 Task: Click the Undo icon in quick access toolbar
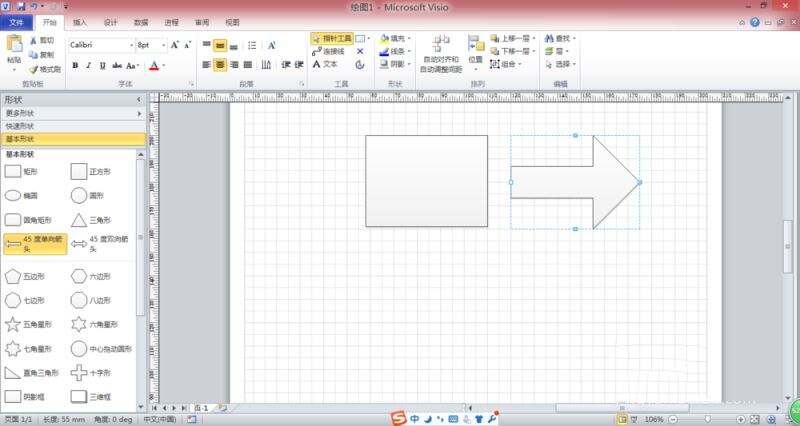pyautogui.click(x=34, y=7)
